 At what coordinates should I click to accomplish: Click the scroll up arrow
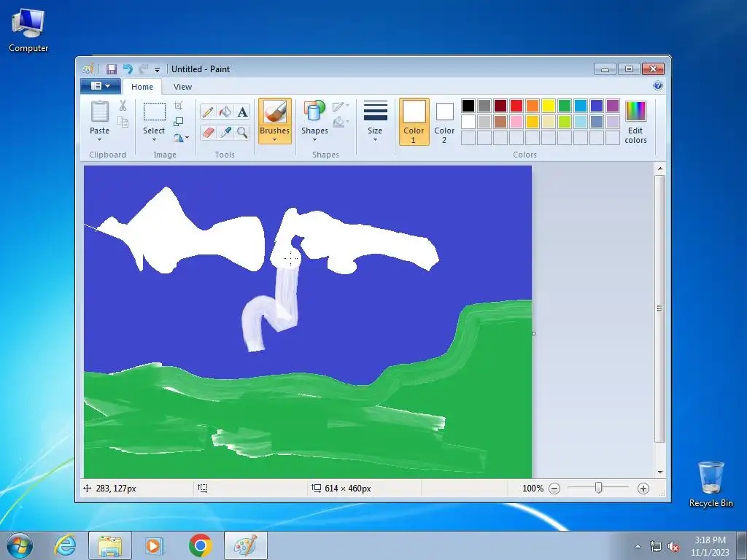[x=659, y=168]
